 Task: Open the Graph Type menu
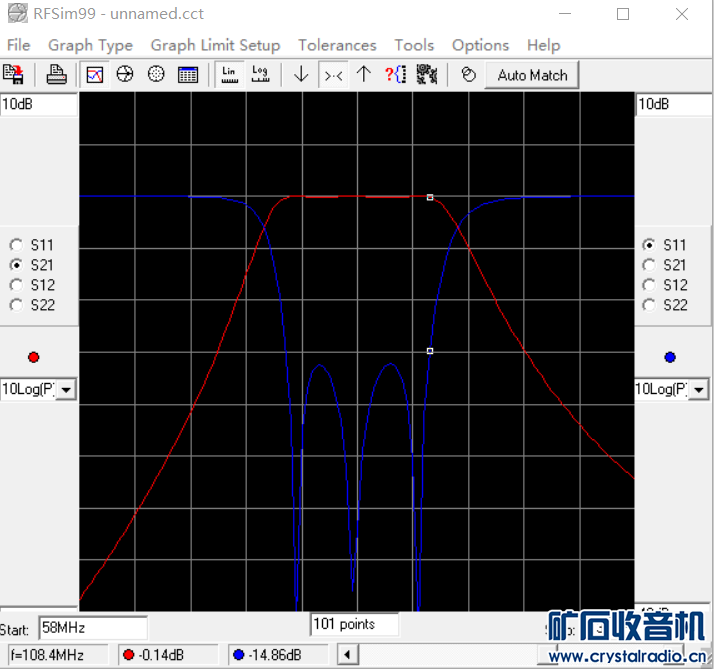pyautogui.click(x=90, y=45)
